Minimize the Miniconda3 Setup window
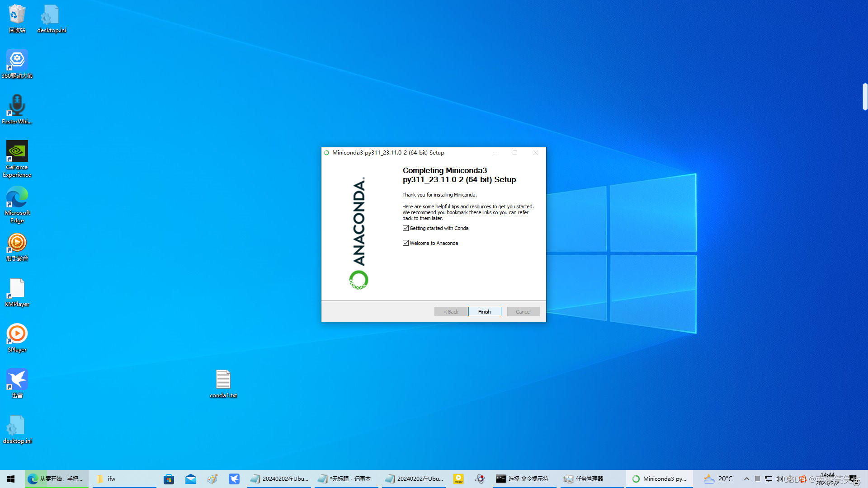868x488 pixels. 495,153
